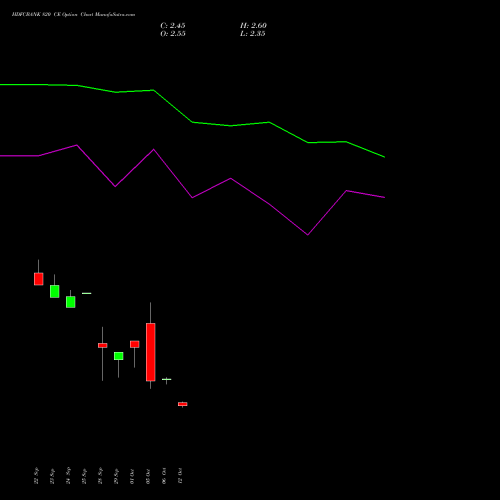
Task: Select the high value H: 2.60
Action: pos(253,26)
